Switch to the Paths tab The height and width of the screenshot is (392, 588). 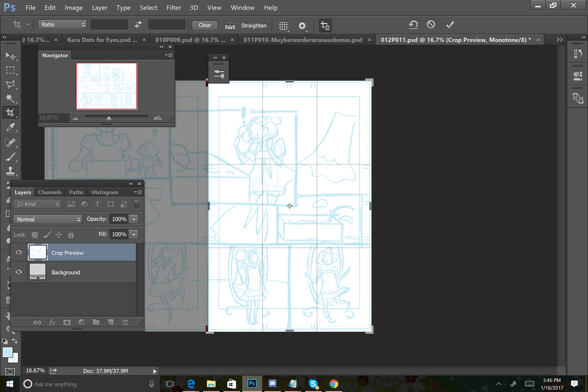[x=76, y=192]
